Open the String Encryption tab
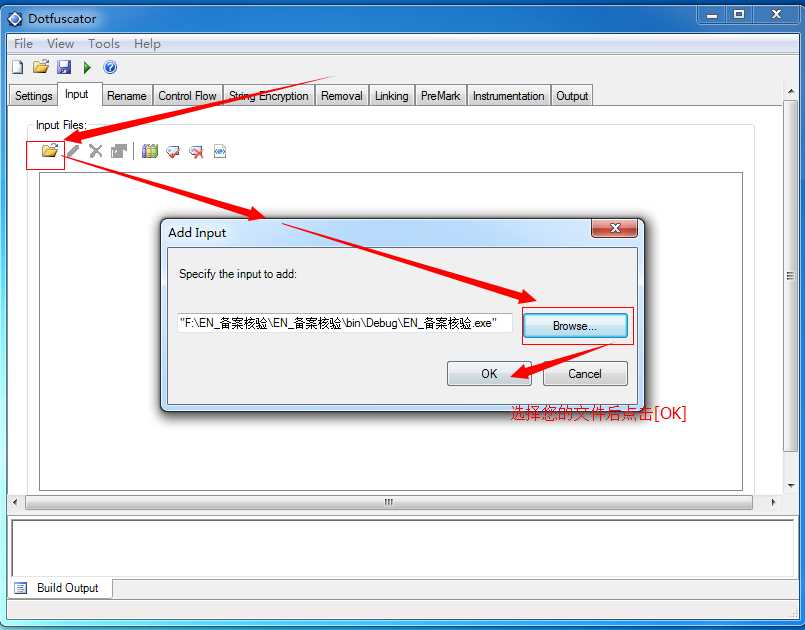805x630 pixels. [269, 96]
